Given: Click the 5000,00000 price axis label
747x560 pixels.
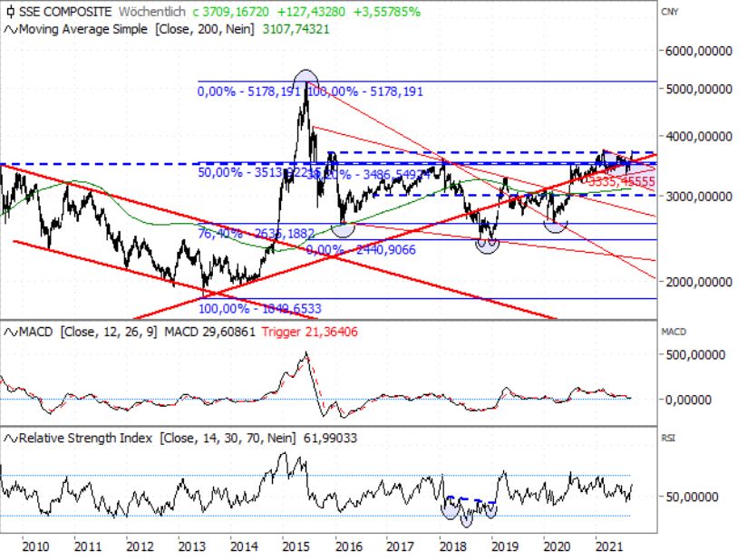Looking at the screenshot, I should pyautogui.click(x=698, y=89).
